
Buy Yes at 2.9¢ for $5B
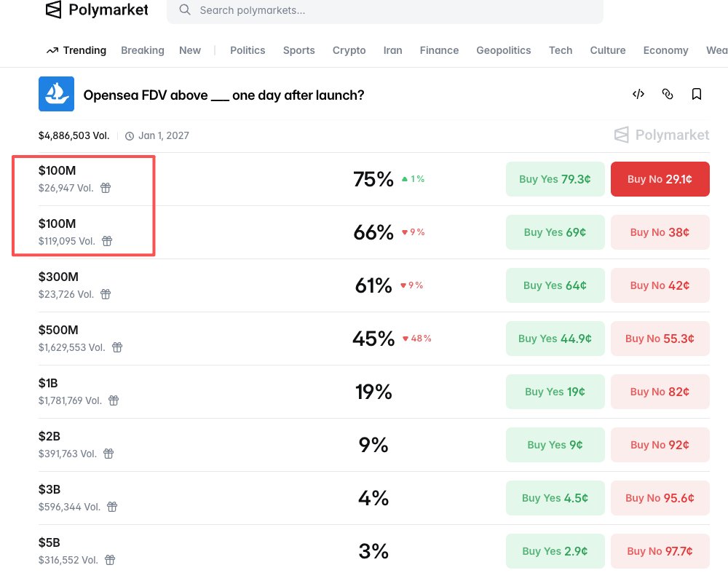point(555,551)
